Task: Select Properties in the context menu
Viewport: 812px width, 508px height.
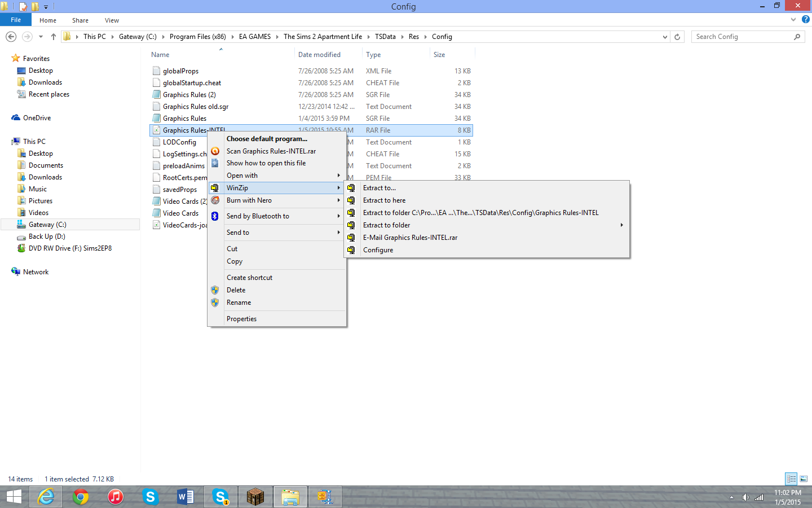Action: coord(241,319)
